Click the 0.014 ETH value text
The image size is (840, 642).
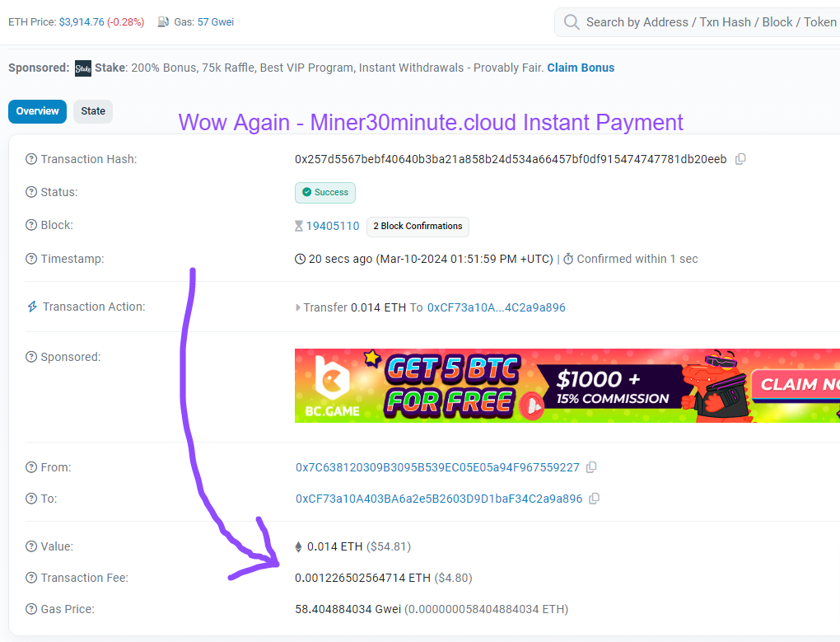coord(335,546)
